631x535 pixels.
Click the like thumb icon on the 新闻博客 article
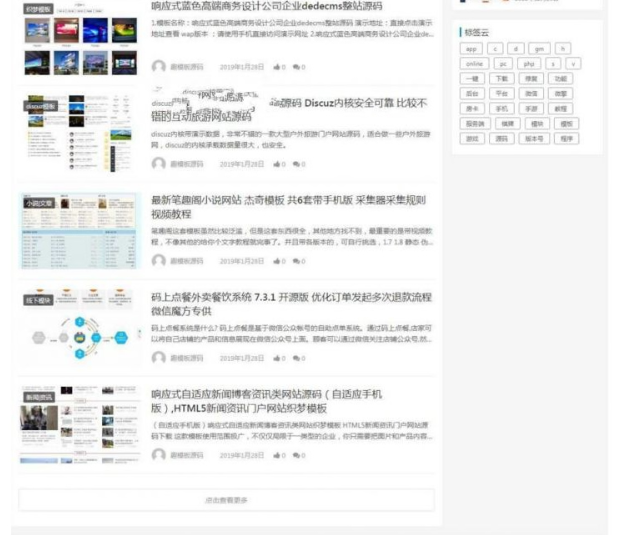tap(277, 455)
